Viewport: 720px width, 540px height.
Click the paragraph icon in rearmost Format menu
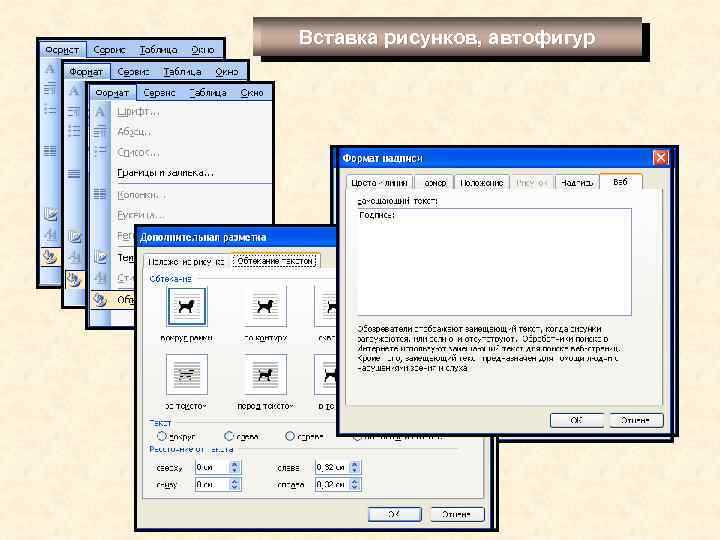pos(50,88)
